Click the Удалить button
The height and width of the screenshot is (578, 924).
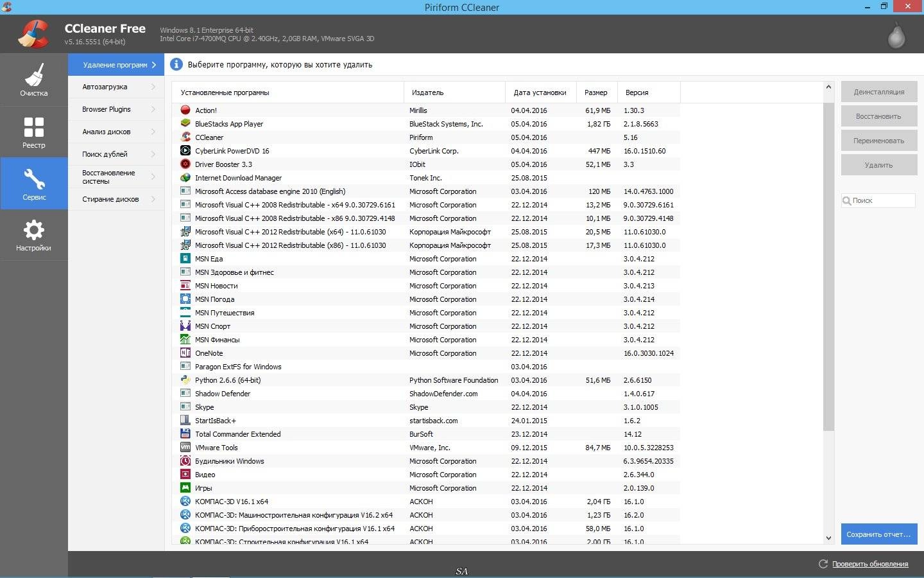tap(879, 165)
